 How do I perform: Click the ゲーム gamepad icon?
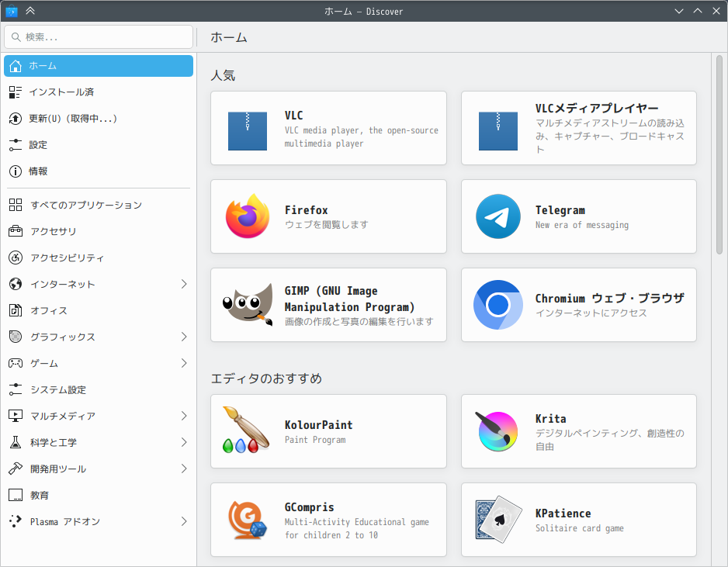tap(16, 363)
